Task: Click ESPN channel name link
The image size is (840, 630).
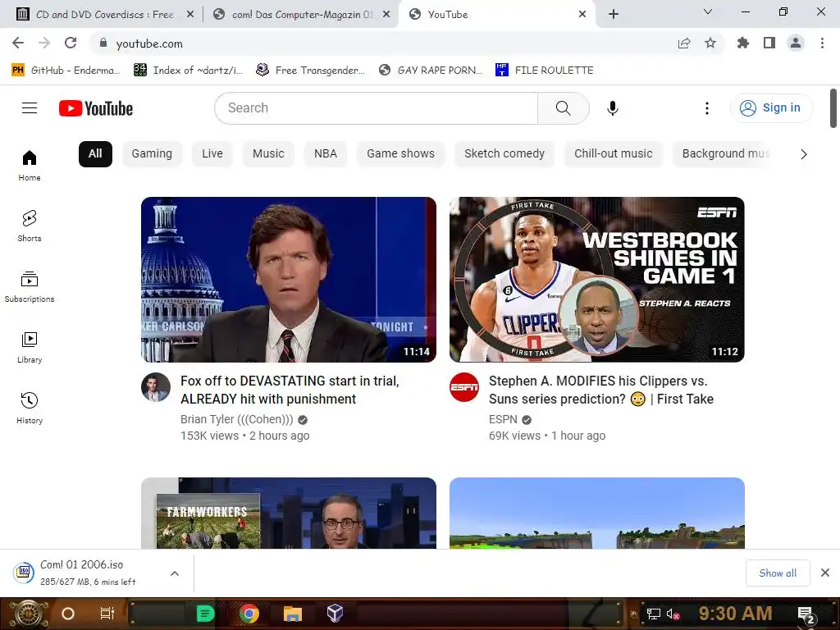Action: [503, 419]
